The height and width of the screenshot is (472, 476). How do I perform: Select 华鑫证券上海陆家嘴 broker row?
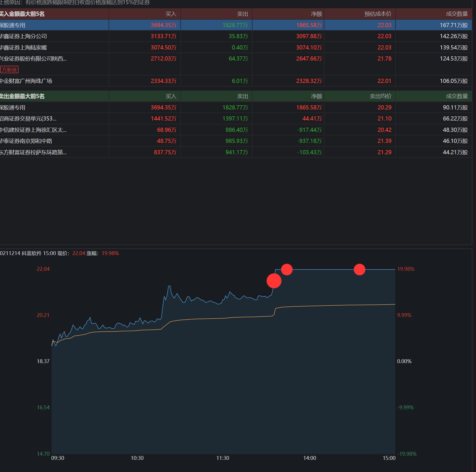[236, 48]
